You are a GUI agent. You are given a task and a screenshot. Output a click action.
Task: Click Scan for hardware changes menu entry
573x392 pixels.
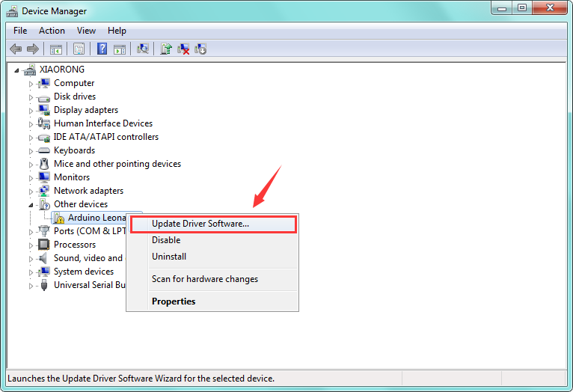pos(204,279)
